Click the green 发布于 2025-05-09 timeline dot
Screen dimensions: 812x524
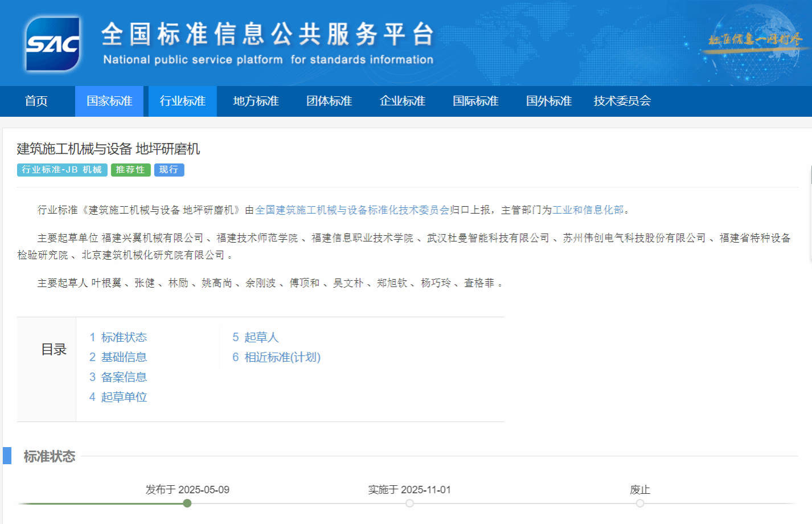(187, 503)
